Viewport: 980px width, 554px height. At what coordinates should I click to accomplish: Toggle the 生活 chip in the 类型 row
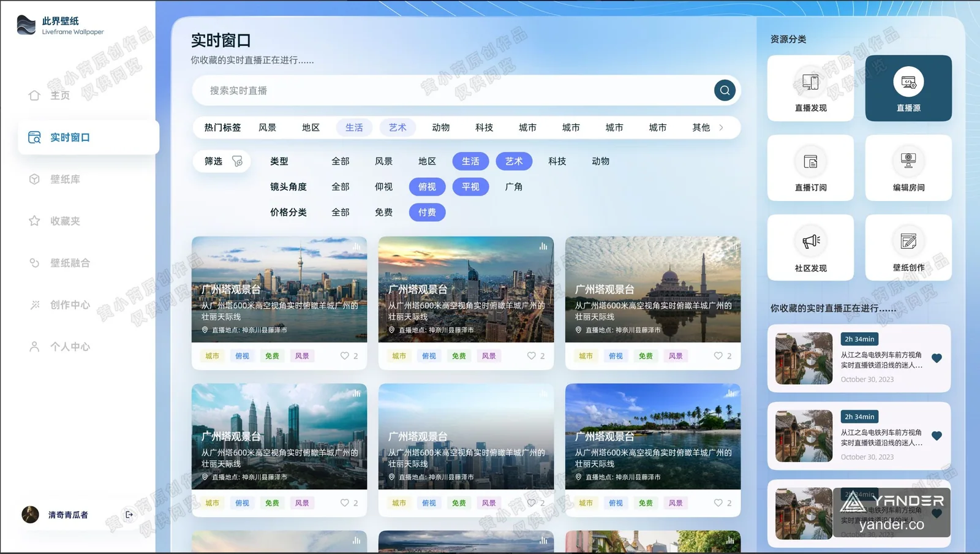point(470,161)
